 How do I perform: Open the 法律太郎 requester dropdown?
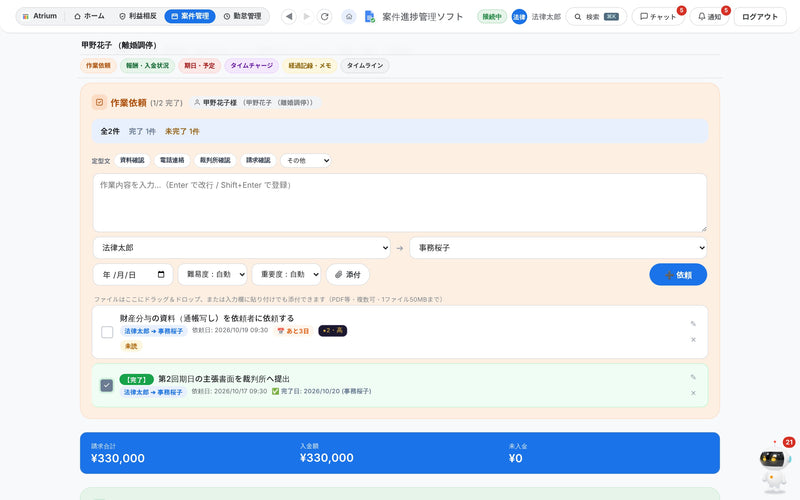[241, 247]
